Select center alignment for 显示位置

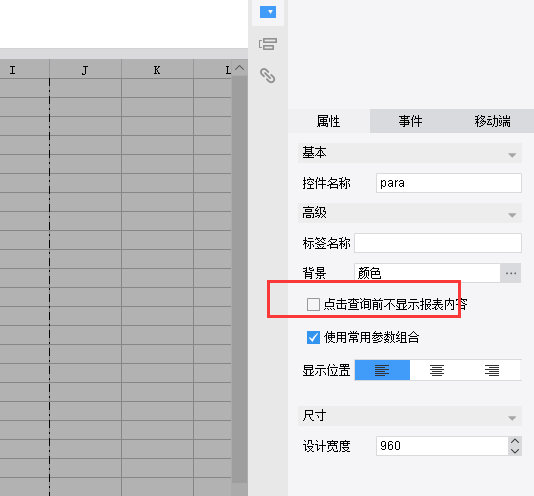coord(437,370)
